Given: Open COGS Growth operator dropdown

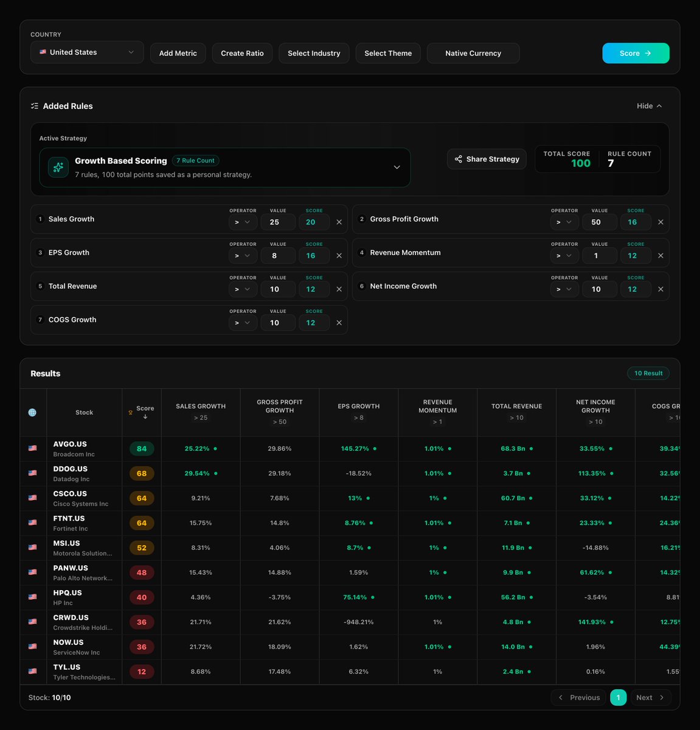Looking at the screenshot, I should click(243, 322).
